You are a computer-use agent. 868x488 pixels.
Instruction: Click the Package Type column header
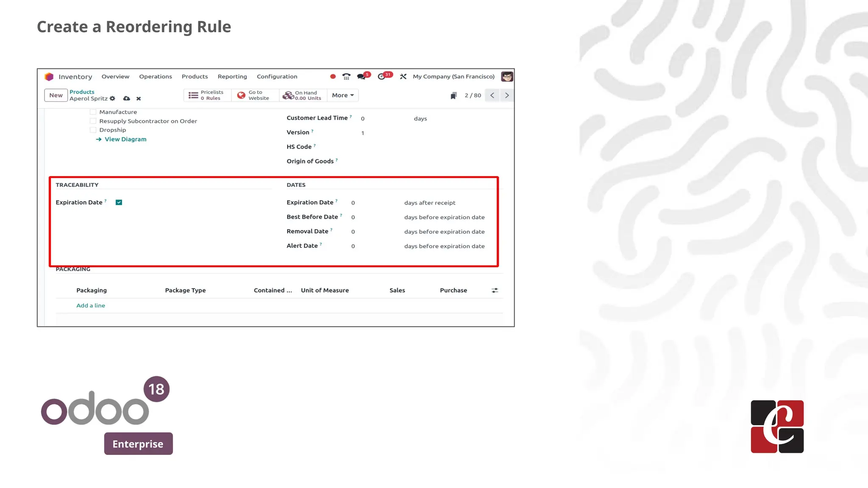coord(185,290)
